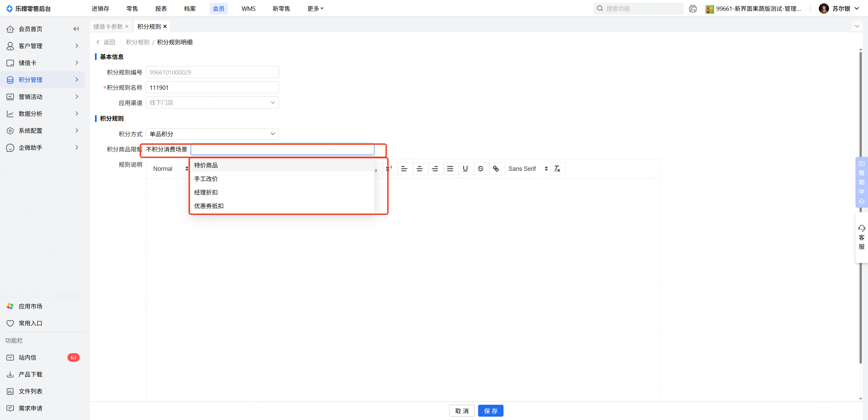The image size is (868, 420).
Task: Select 优惠券抵扣 option in the list
Action: pos(209,206)
